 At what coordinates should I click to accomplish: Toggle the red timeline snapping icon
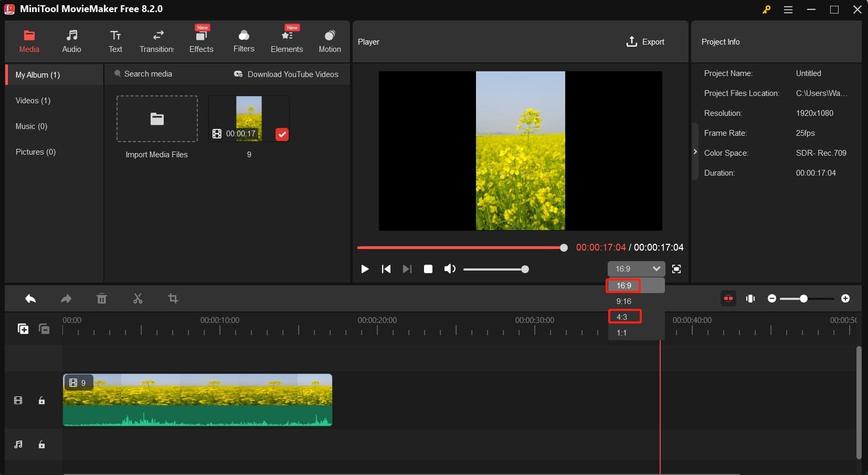click(728, 298)
